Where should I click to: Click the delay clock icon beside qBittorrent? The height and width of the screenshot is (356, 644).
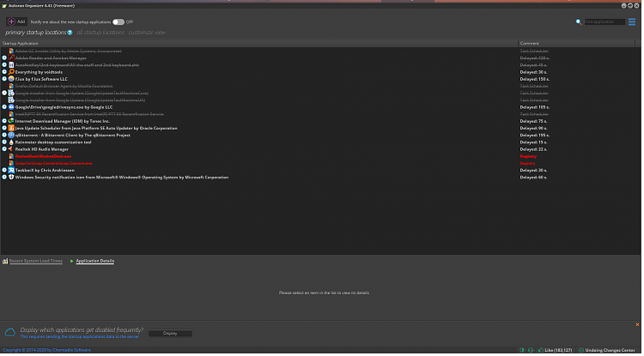point(4,136)
